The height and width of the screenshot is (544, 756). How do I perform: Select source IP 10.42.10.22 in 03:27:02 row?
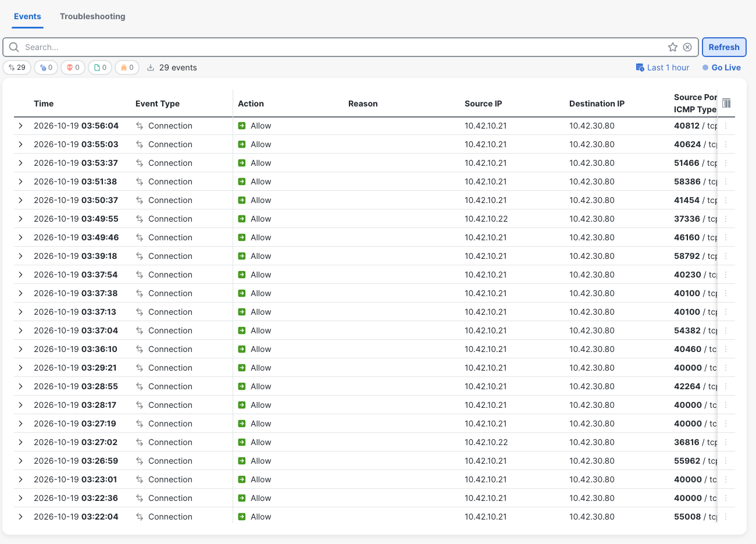[486, 442]
